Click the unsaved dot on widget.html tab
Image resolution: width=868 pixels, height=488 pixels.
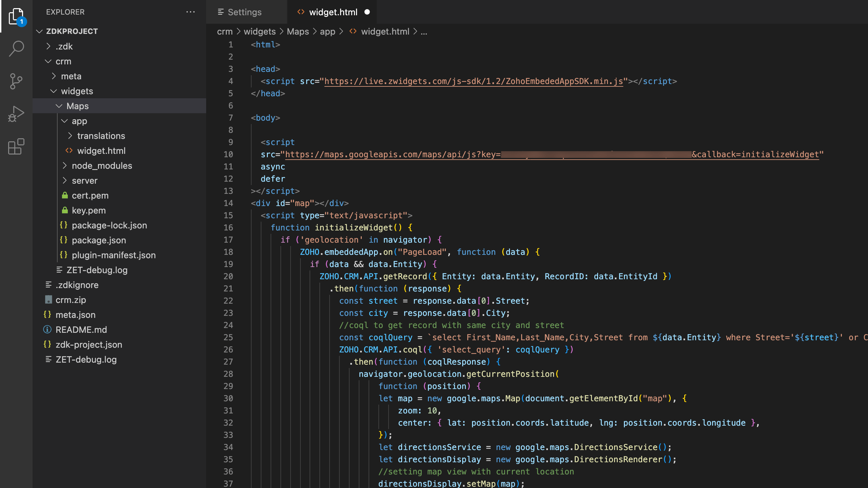(x=367, y=12)
